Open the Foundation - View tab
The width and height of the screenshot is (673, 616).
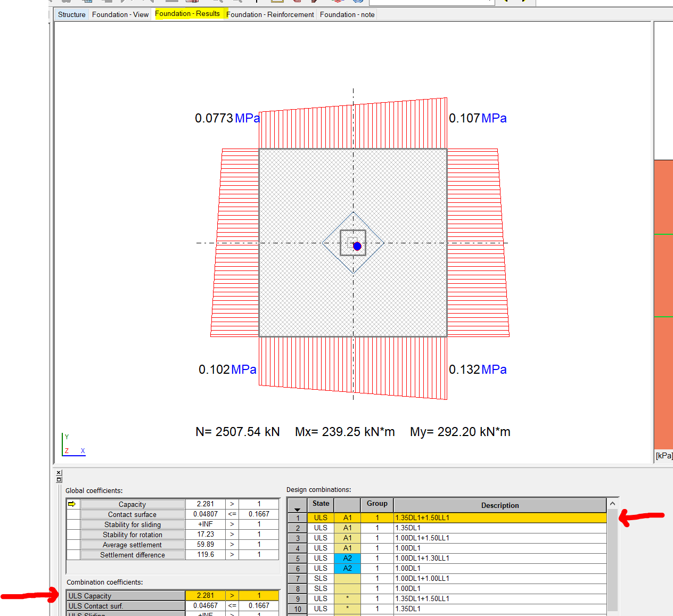point(120,14)
